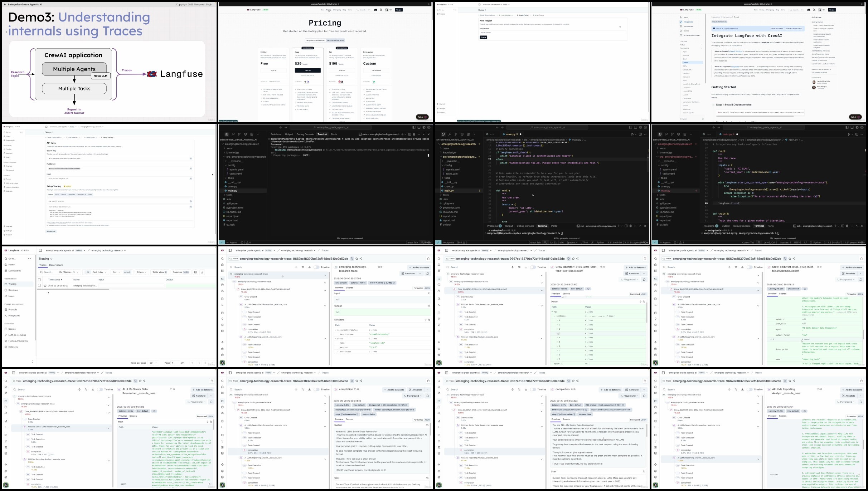Click the export download icon in Tracing toolbar

click(202, 272)
